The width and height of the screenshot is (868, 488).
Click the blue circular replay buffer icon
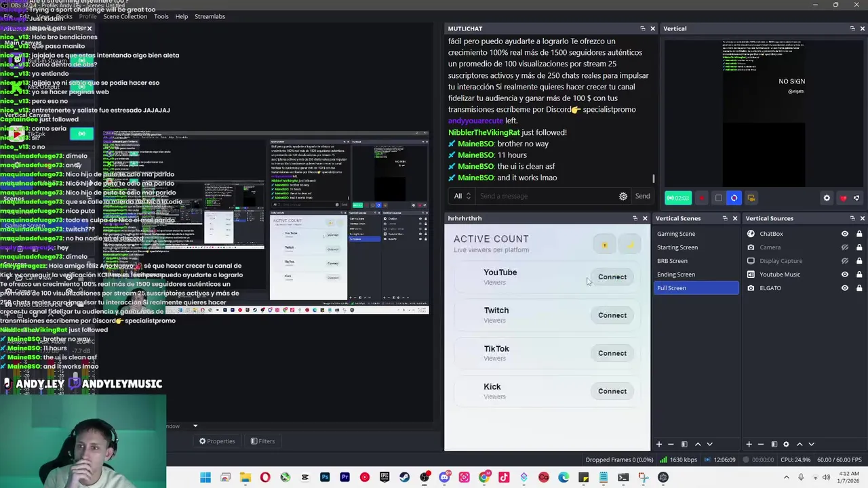coord(734,198)
